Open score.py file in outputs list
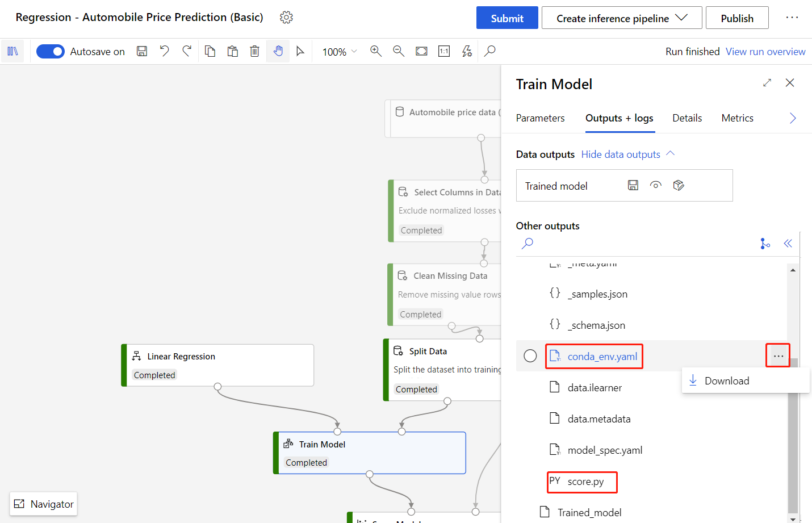Image resolution: width=812 pixels, height=523 pixels. (x=585, y=482)
